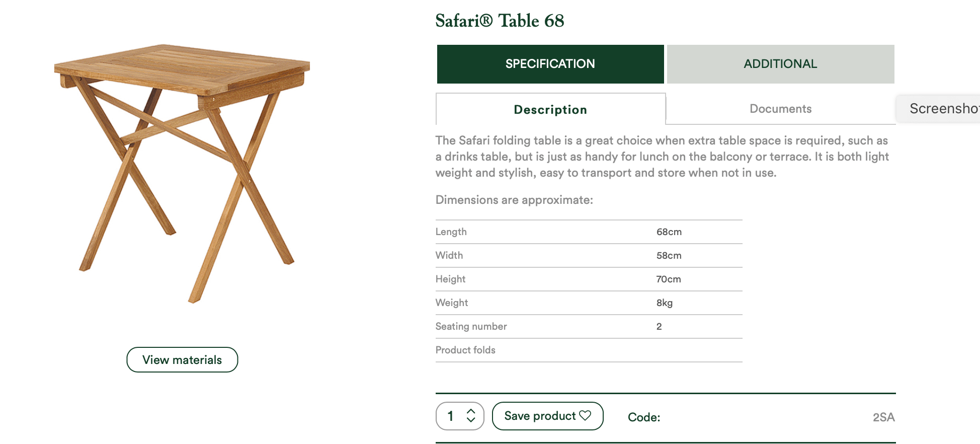Click the Weight value 8kg
980x444 pixels.
pyautogui.click(x=664, y=303)
